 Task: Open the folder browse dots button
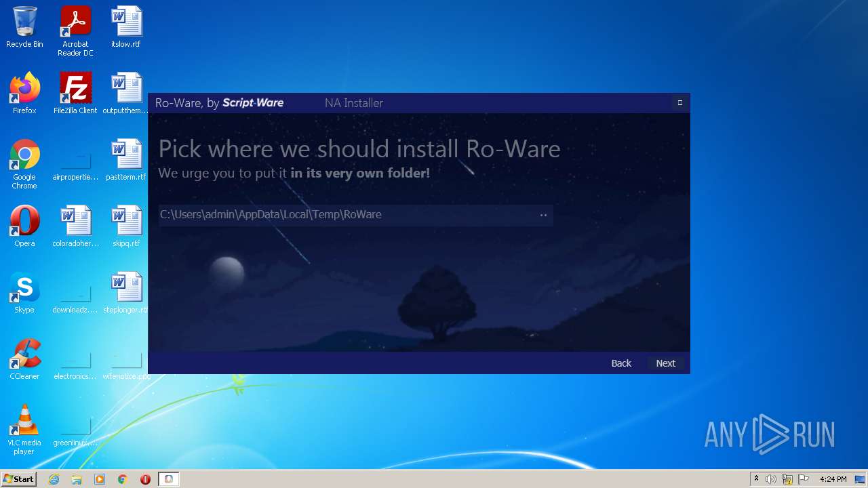tap(543, 215)
